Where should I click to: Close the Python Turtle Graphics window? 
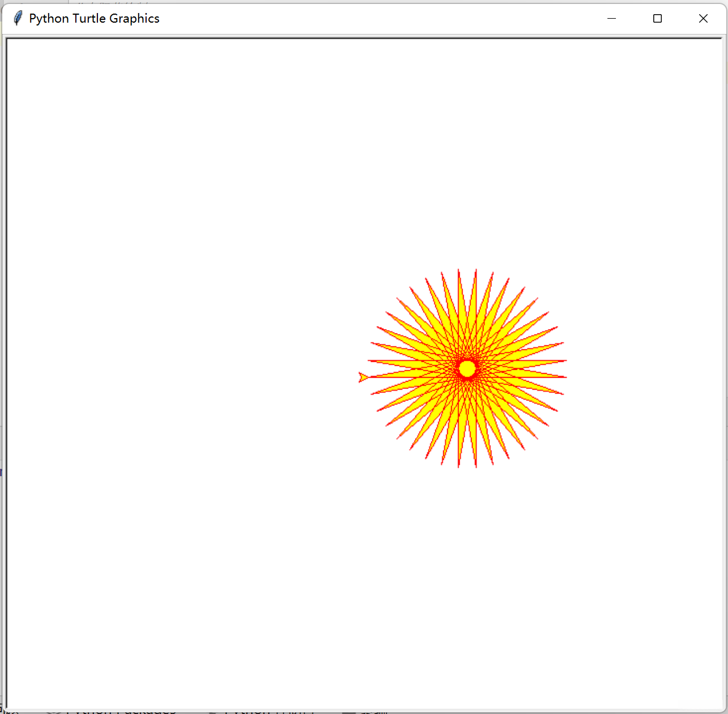(x=703, y=19)
